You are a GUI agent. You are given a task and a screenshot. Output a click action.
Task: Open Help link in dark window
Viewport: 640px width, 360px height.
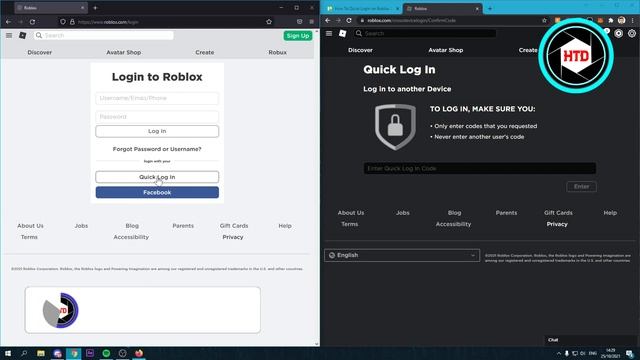coord(610,213)
